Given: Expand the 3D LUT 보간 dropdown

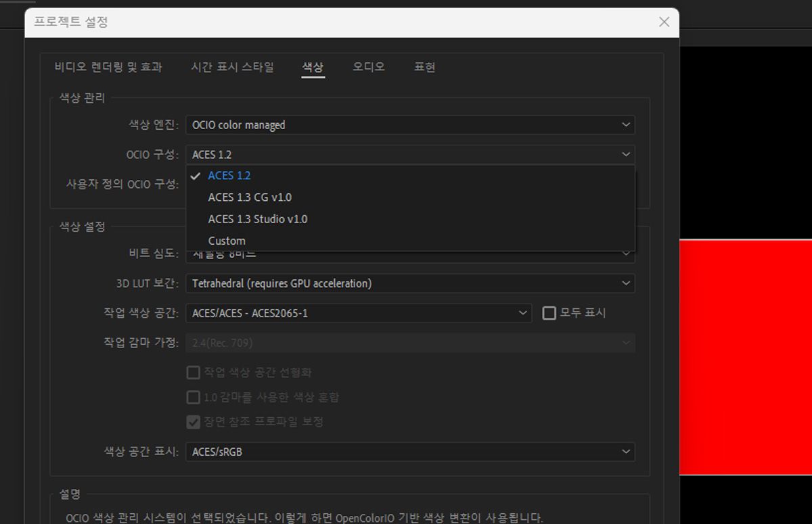Looking at the screenshot, I should pos(410,283).
